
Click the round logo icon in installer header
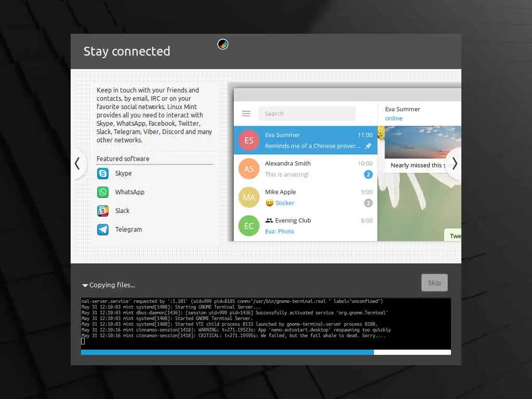click(x=223, y=44)
